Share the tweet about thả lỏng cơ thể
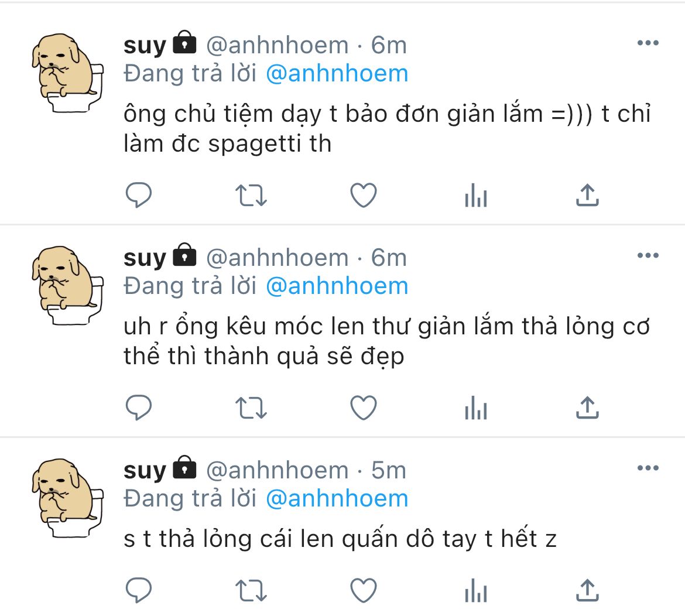The height and width of the screenshot is (616, 685). tap(588, 407)
